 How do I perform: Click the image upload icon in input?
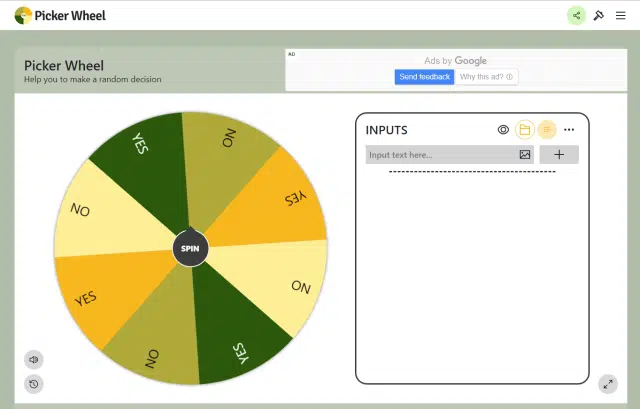(x=525, y=155)
